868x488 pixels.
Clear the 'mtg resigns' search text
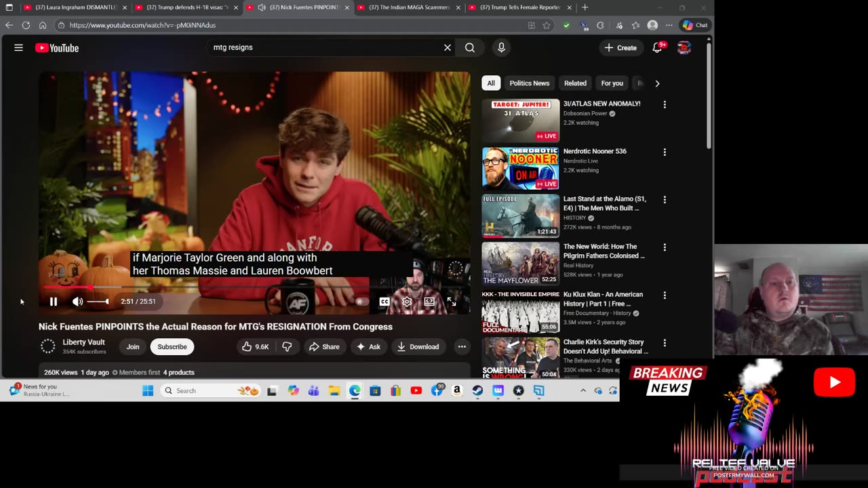click(448, 47)
